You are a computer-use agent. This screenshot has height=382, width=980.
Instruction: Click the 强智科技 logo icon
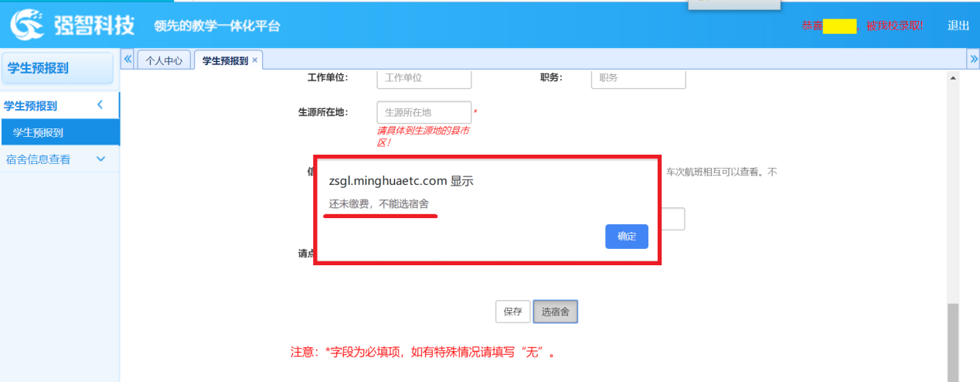click(26, 25)
